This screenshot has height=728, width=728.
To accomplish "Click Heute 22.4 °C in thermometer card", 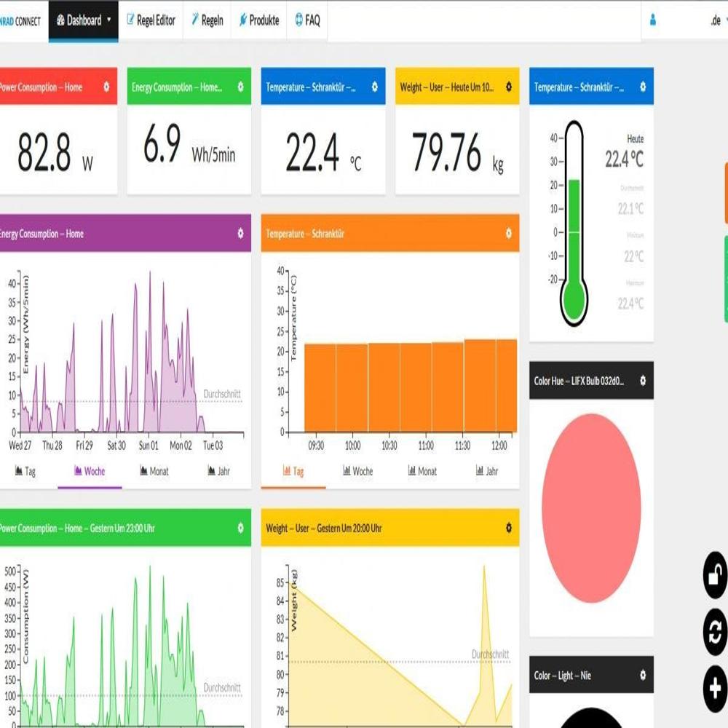I will [624, 152].
